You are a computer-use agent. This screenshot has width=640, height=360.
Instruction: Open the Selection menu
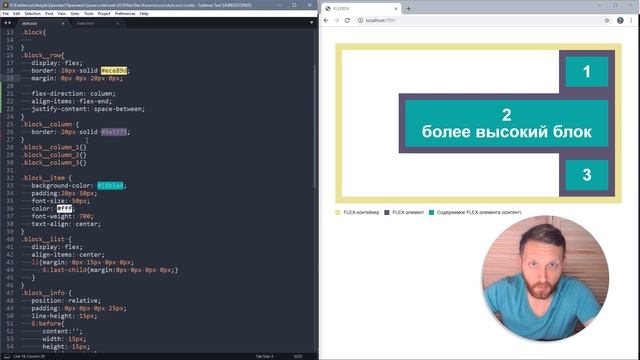(x=32, y=13)
